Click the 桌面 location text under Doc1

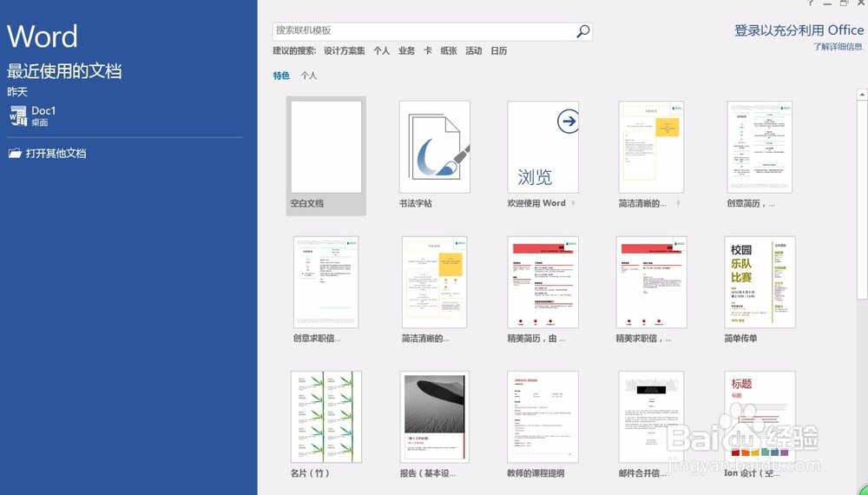coord(39,122)
